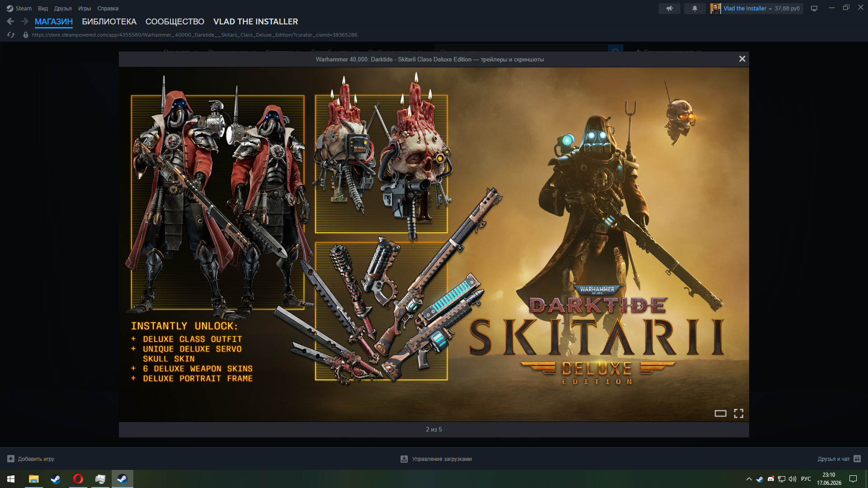Open wallet balance 37,88 руб
This screenshot has height=488, width=868.
click(x=787, y=8)
